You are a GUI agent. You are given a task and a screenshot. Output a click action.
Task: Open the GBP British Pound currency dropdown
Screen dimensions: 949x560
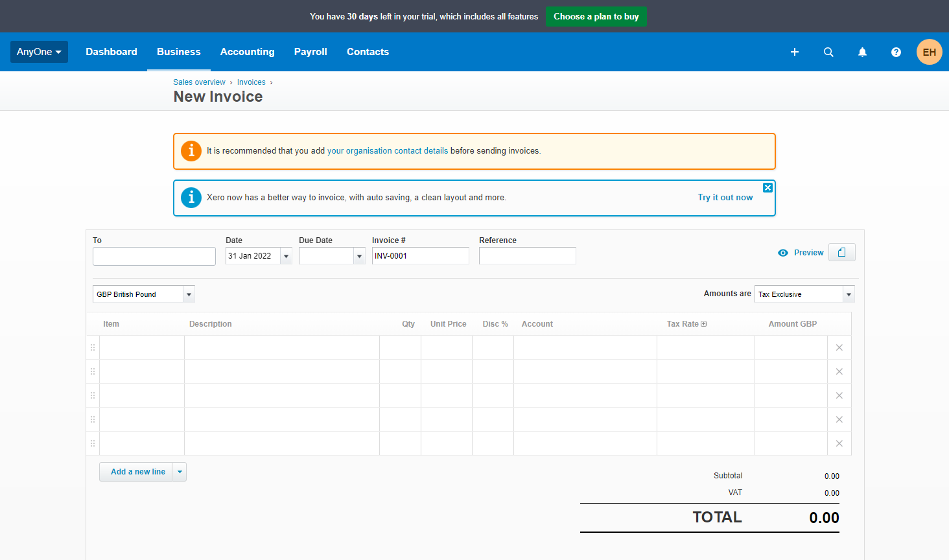189,294
